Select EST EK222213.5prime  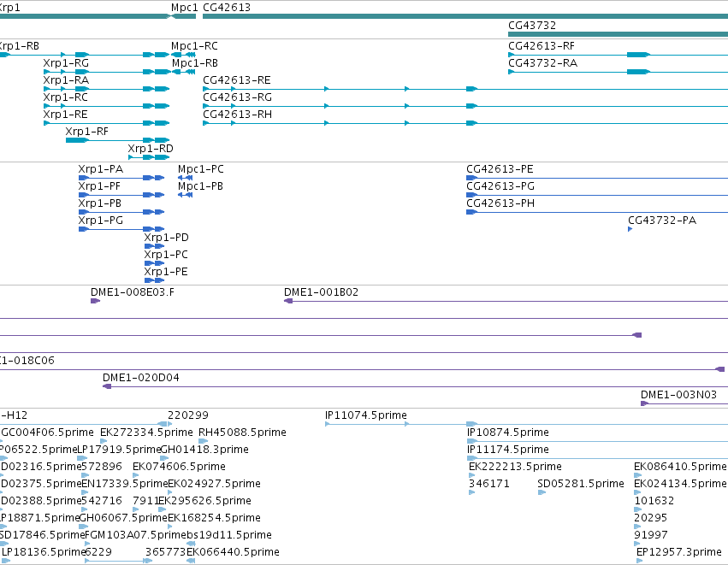coord(515,467)
